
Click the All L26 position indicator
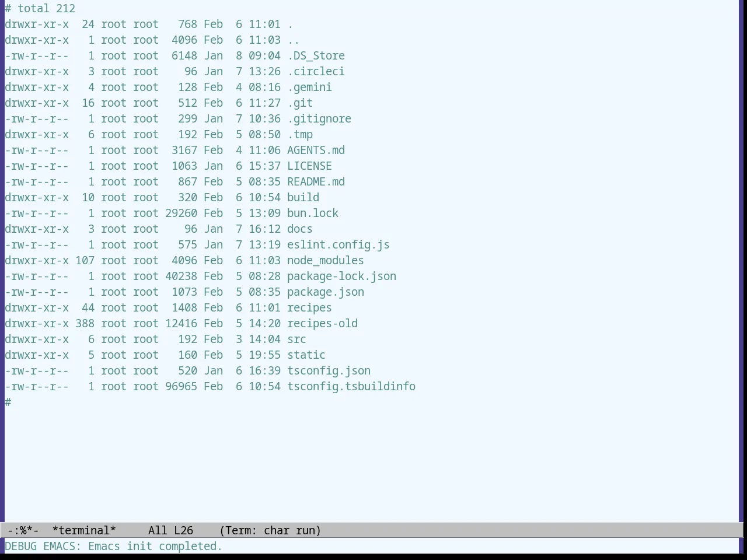click(x=170, y=530)
